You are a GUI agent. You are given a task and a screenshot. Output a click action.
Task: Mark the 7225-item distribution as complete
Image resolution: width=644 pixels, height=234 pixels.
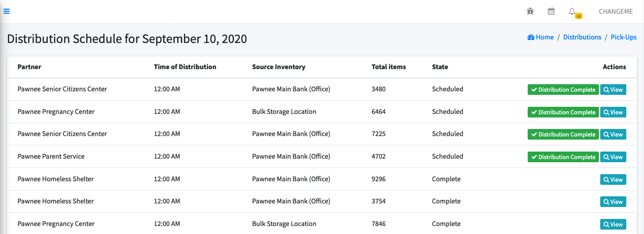pyautogui.click(x=563, y=134)
